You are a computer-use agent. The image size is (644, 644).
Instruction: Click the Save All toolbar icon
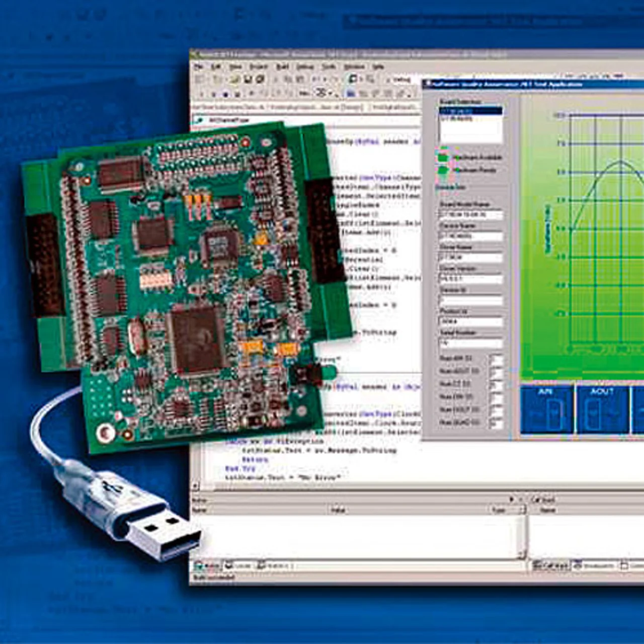(260, 79)
